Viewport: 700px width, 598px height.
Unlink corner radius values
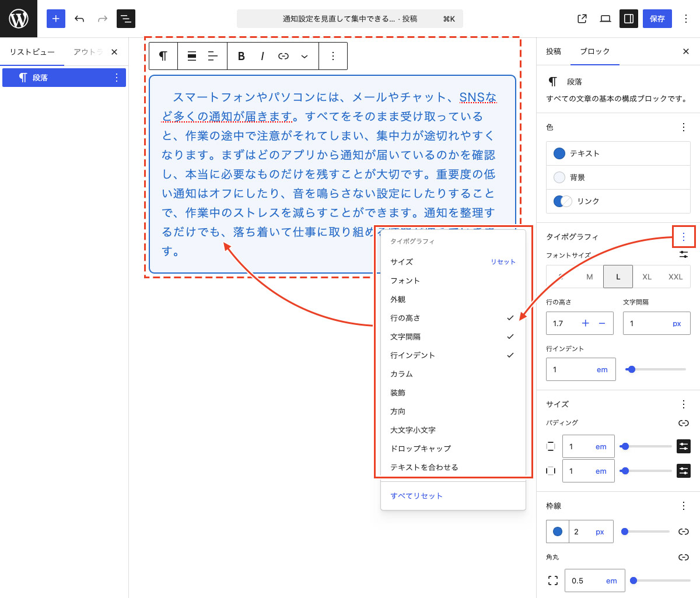point(684,557)
